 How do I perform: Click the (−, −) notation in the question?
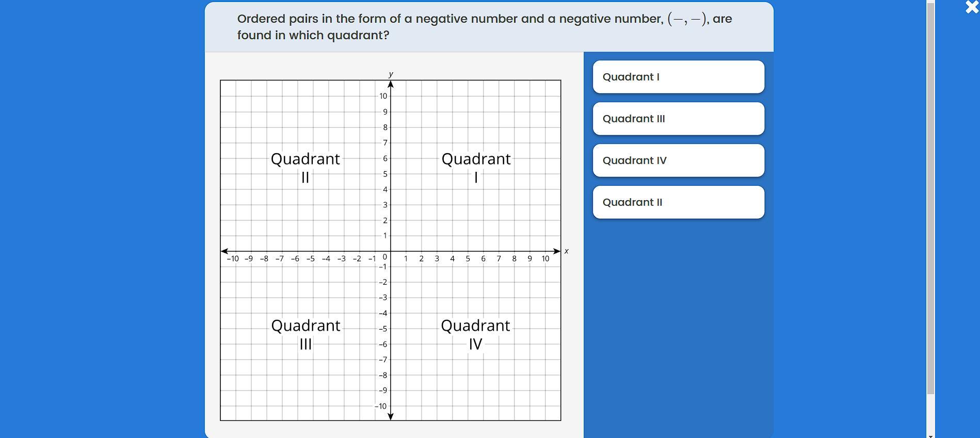tap(688, 19)
